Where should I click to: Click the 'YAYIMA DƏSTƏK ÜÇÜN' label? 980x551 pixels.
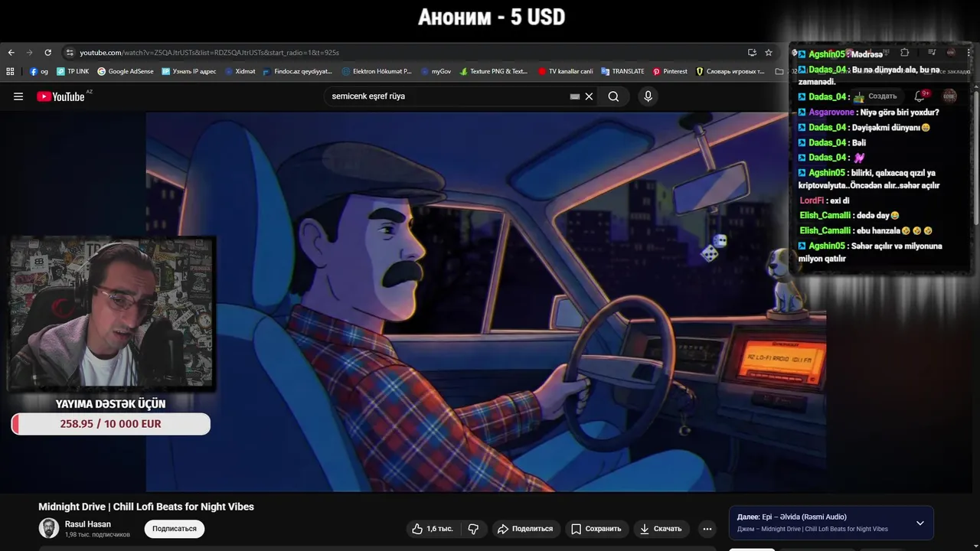pyautogui.click(x=110, y=404)
